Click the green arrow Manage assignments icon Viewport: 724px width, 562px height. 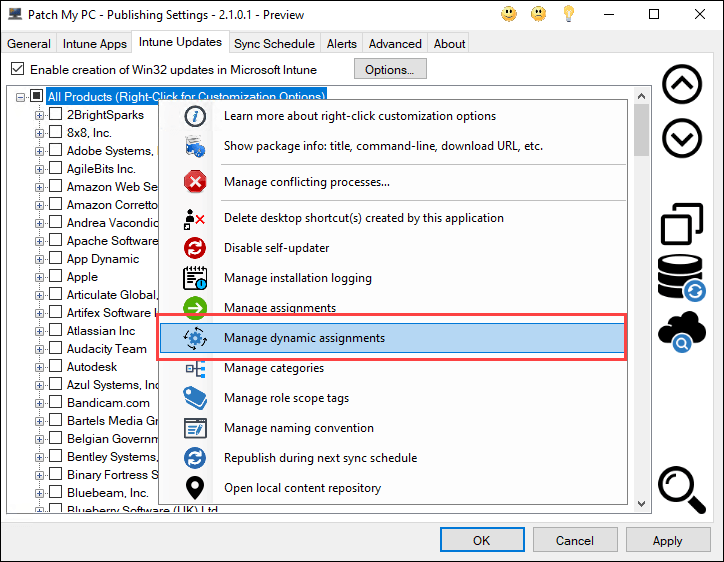click(x=195, y=308)
